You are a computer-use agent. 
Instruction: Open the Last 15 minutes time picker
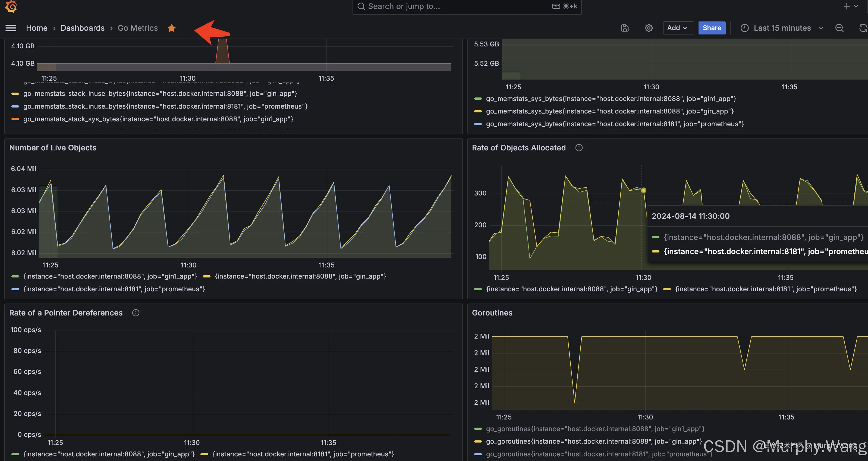pos(782,28)
